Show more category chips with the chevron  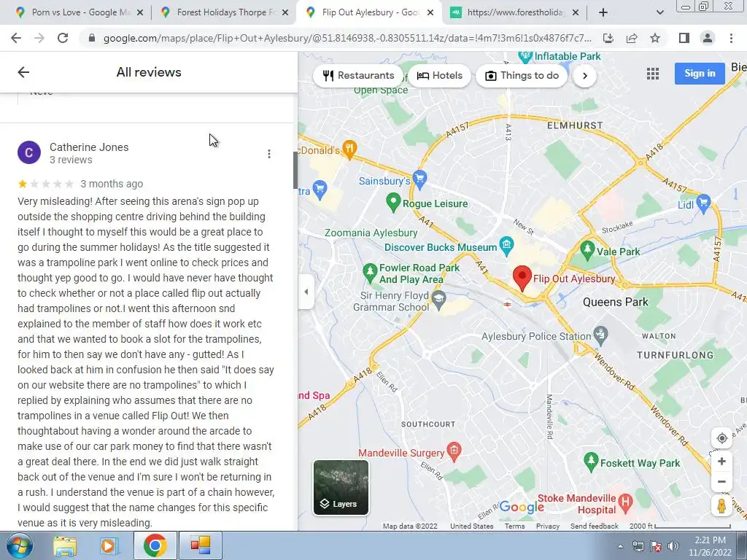(585, 76)
